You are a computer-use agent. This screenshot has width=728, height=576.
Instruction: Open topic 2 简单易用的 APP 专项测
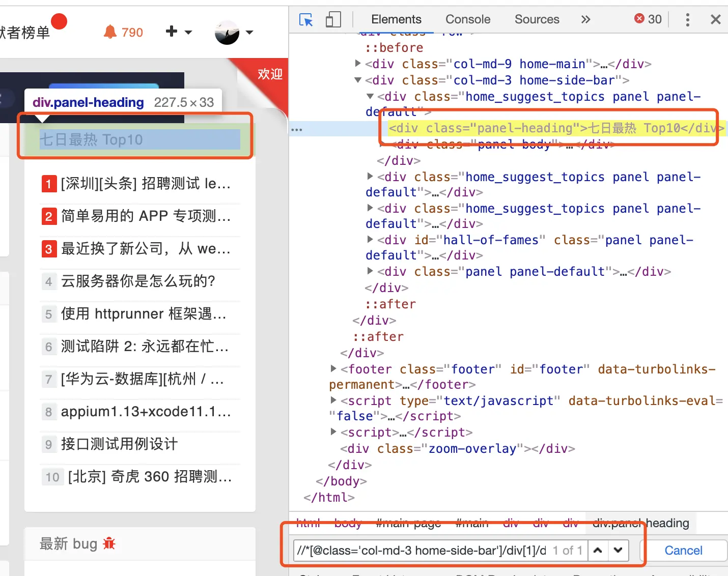(x=146, y=216)
